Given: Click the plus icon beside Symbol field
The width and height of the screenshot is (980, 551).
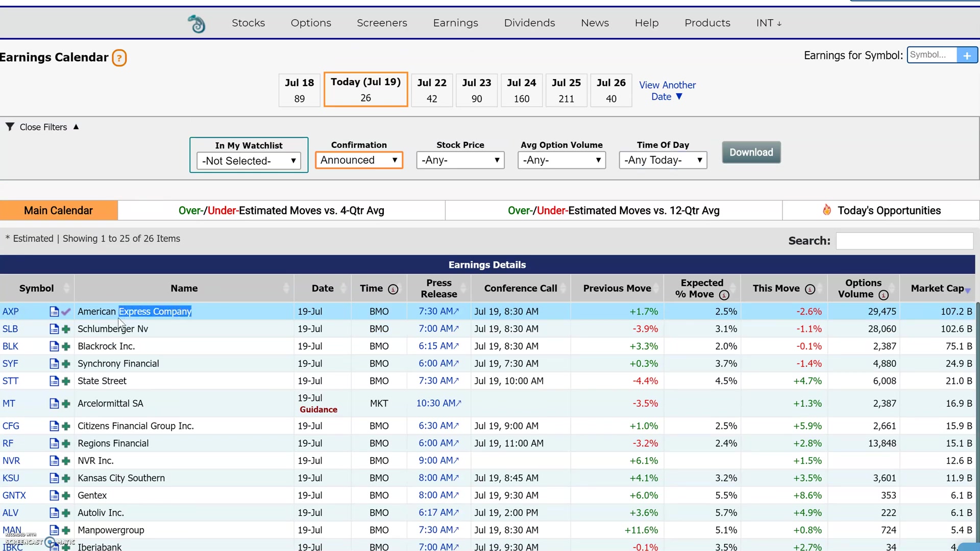Looking at the screenshot, I should pos(967,55).
